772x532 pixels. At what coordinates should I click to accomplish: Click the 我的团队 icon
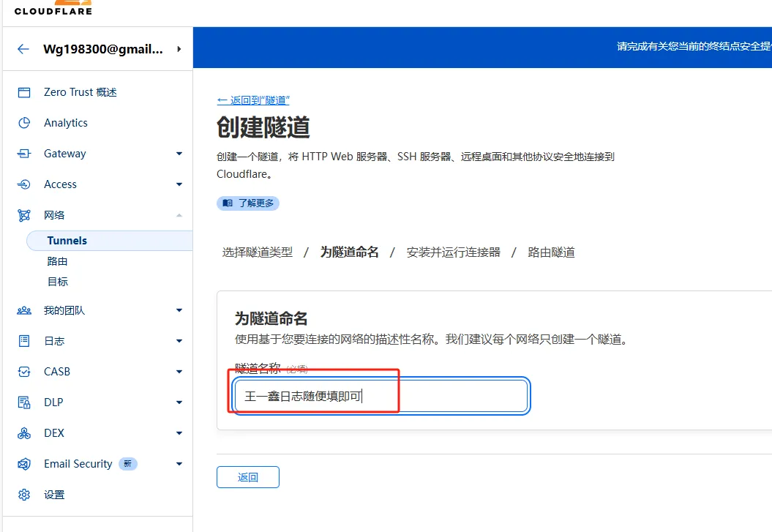(x=24, y=310)
